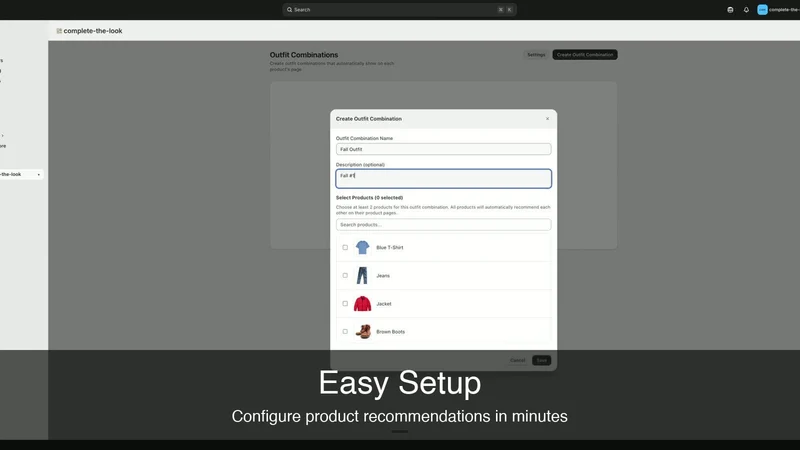Image resolution: width=800 pixels, height=450 pixels.
Task: Click the printer-like icon in top bar
Action: point(730,10)
